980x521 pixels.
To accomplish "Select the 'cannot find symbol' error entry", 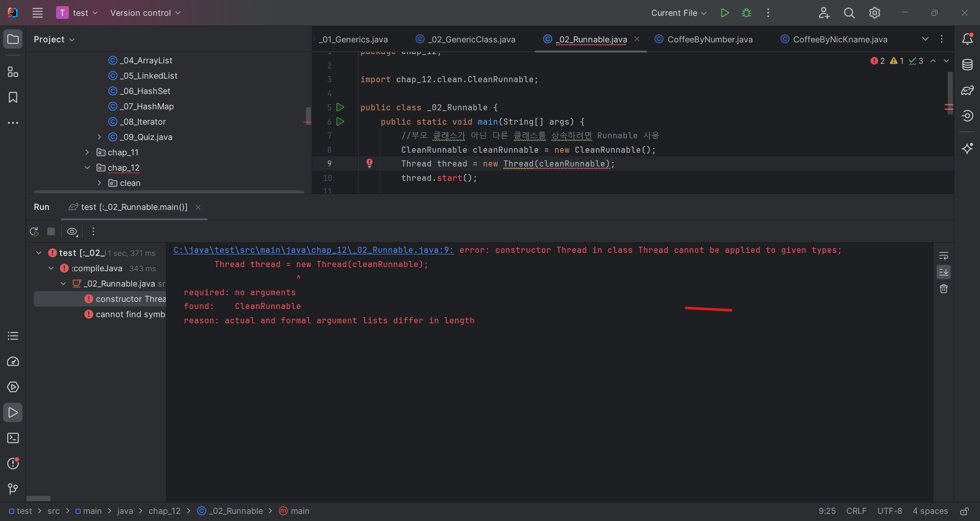I will tap(100, 314).
